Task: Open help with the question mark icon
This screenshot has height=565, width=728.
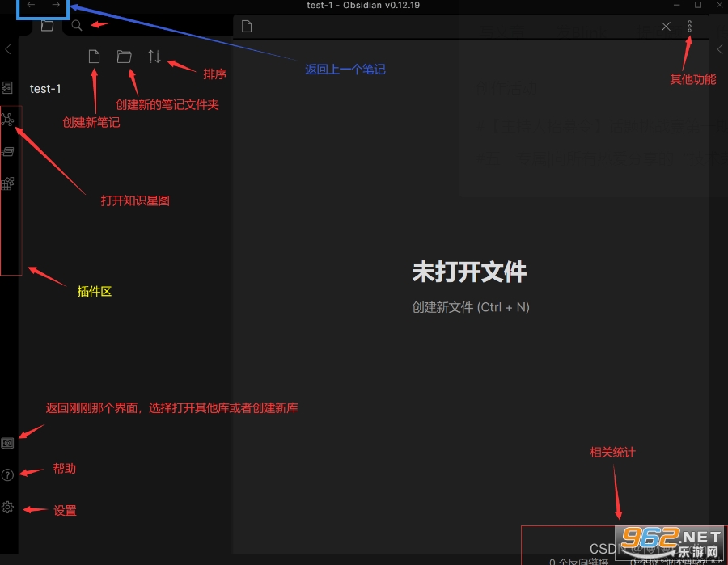Action: [x=7, y=475]
